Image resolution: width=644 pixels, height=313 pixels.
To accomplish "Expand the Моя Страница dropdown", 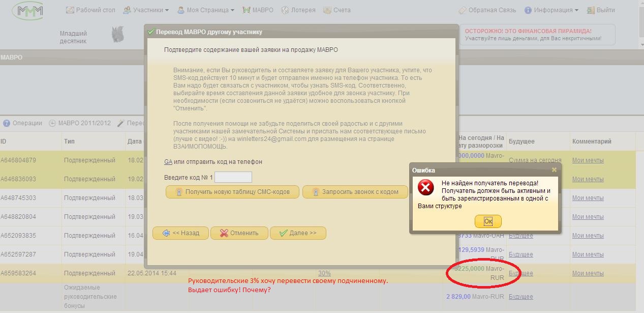I will tap(206, 10).
